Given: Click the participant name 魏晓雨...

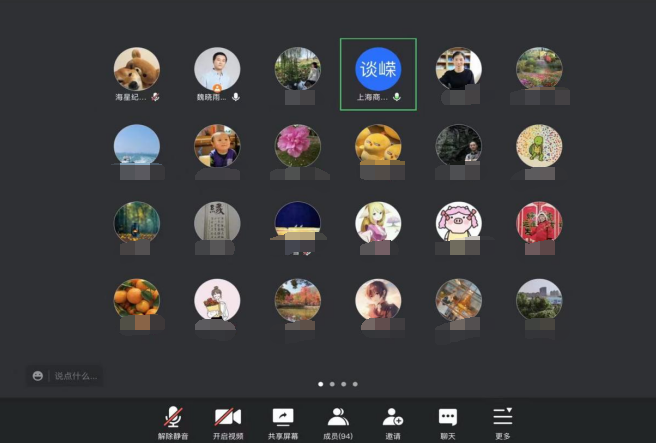Looking at the screenshot, I should point(212,97).
